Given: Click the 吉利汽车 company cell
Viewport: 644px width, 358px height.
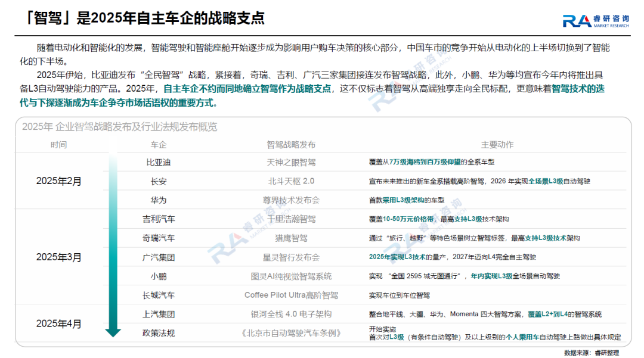Looking at the screenshot, I should 159,219.
